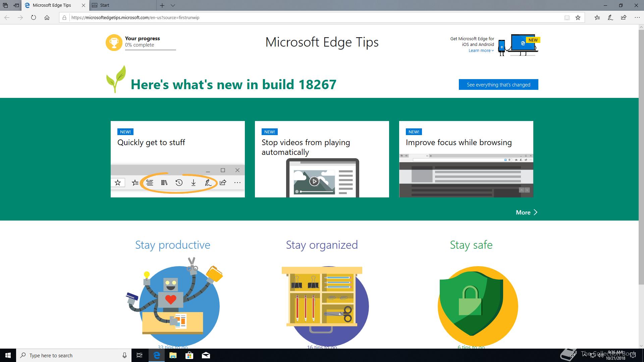Screen dimensions: 644x362
Task: Refresh the current page
Action: 34,18
